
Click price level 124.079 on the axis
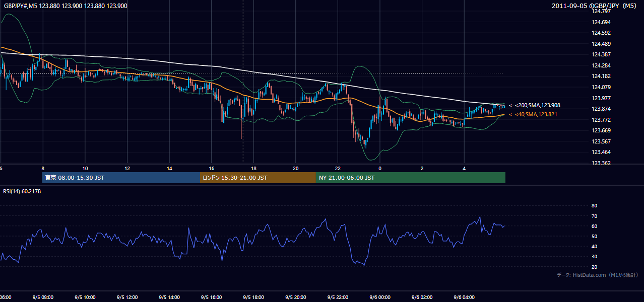pos(601,87)
